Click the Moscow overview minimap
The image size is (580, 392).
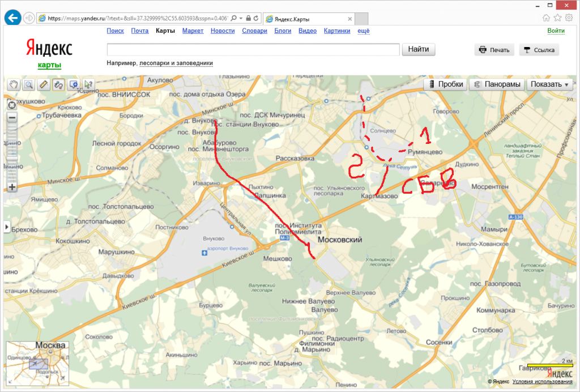tap(37, 364)
